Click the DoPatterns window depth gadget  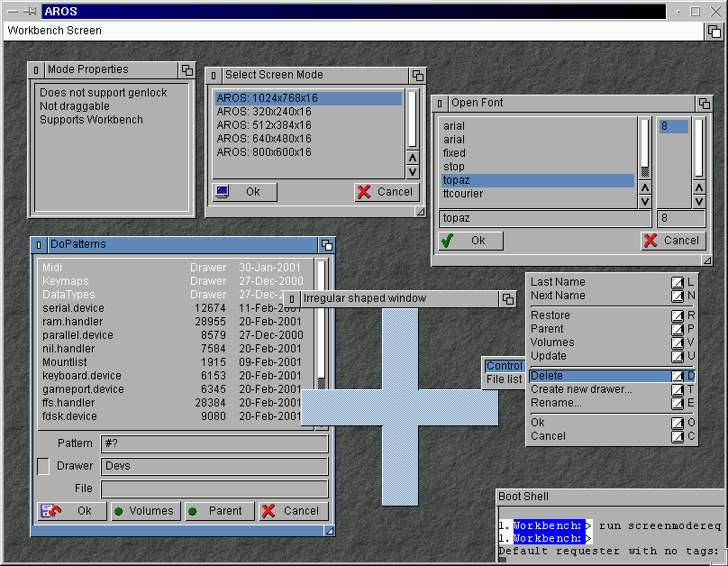click(x=327, y=245)
